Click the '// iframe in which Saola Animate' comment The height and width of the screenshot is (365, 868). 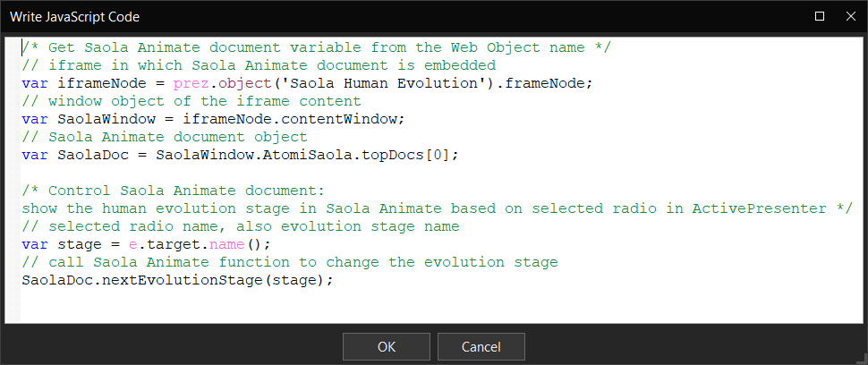260,65
